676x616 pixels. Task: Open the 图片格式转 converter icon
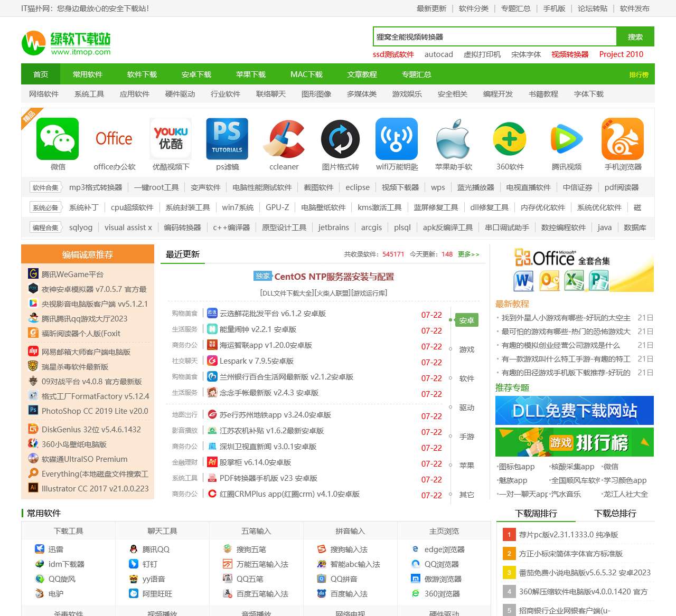pyautogui.click(x=340, y=139)
